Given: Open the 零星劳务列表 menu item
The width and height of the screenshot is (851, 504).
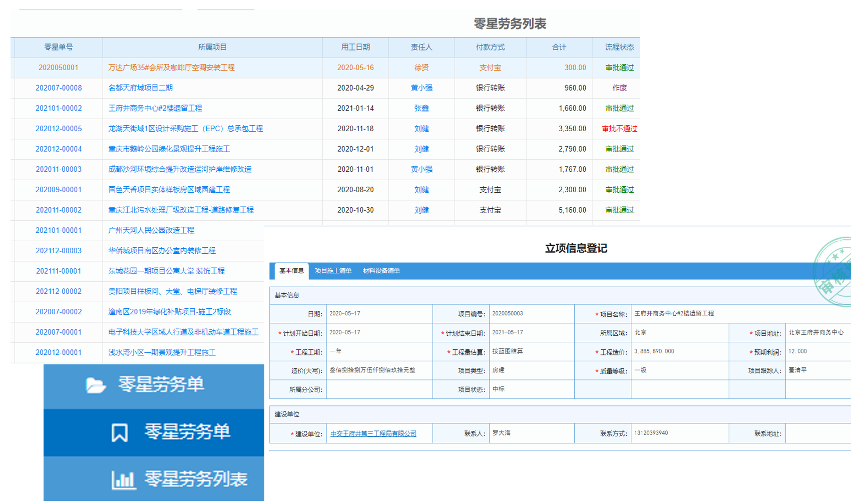Looking at the screenshot, I should [195, 479].
